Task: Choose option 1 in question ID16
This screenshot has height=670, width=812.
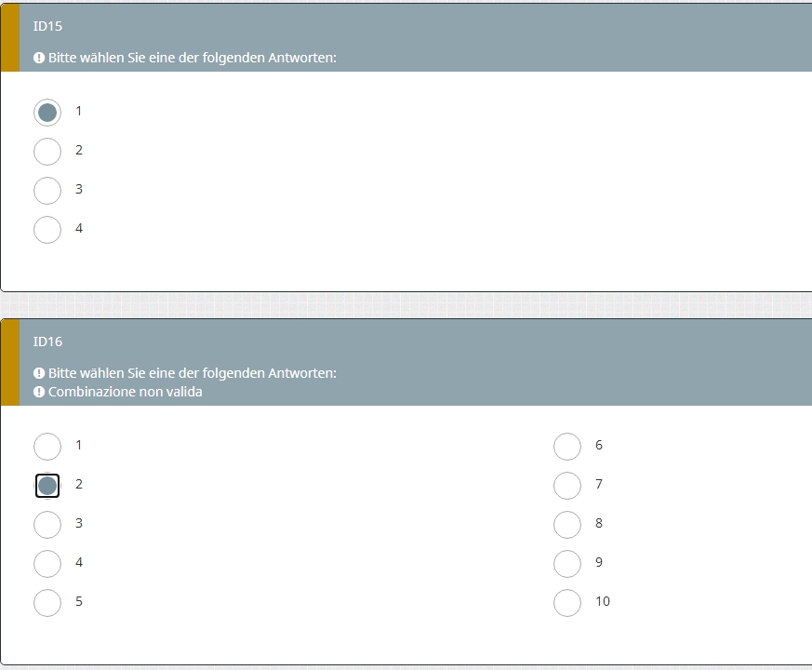Action: [x=47, y=446]
